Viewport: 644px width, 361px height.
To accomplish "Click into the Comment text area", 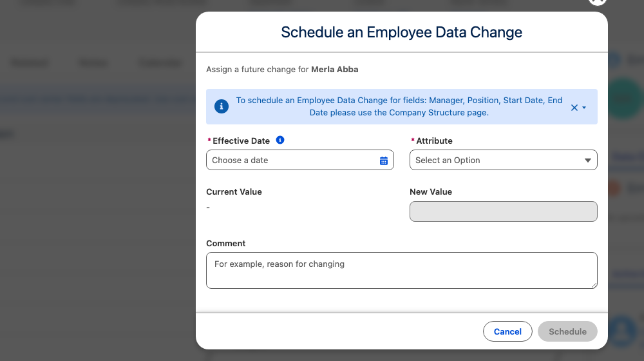I will [x=401, y=270].
